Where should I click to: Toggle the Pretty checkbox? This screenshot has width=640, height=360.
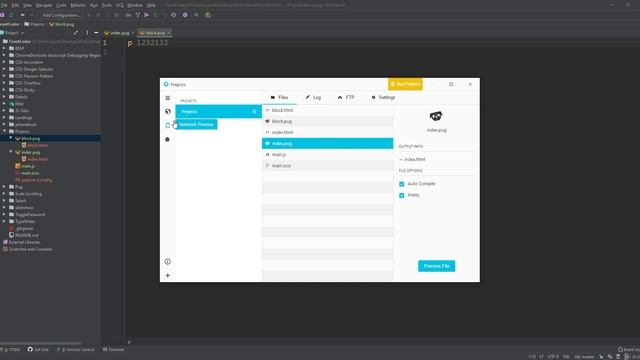[402, 196]
